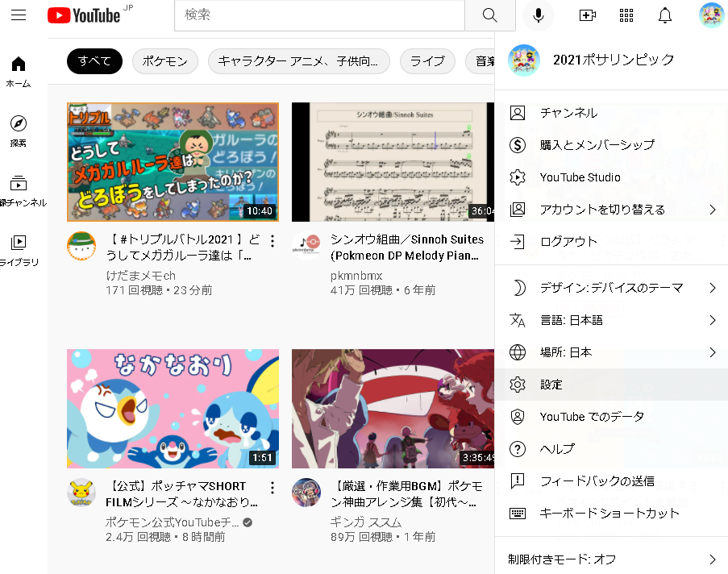Click the shield icon for YouTube でのデータ
Image resolution: width=728 pixels, height=574 pixels.
coord(518,417)
